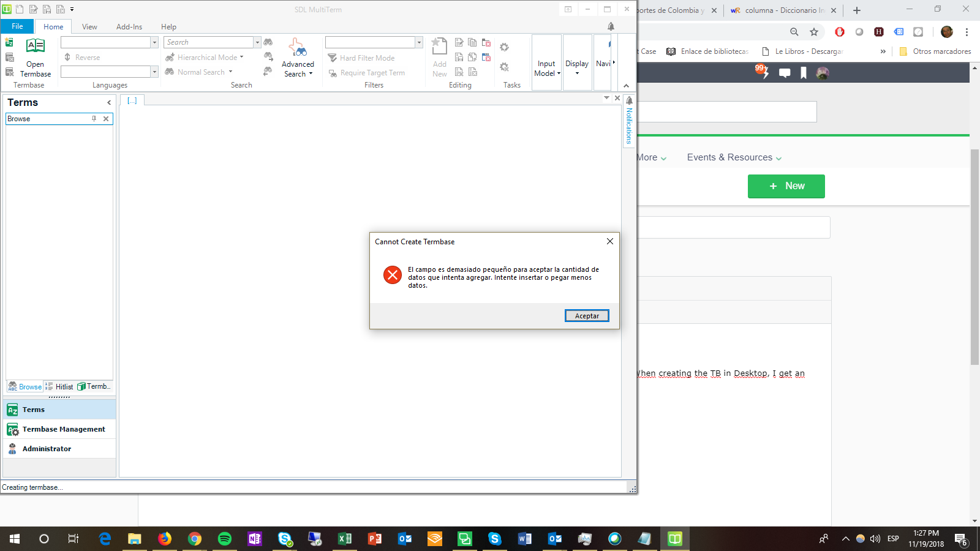Expand the Input Model dropdown
Image resolution: width=980 pixels, height=551 pixels.
pyautogui.click(x=546, y=68)
